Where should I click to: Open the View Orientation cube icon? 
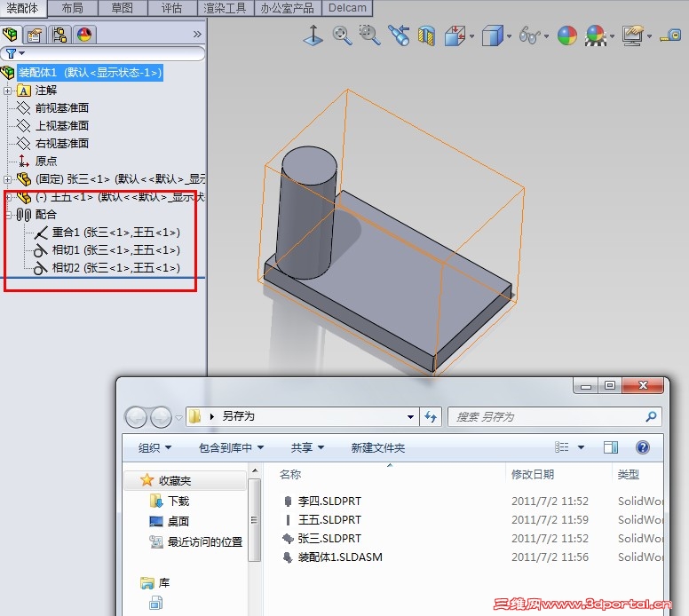click(455, 36)
